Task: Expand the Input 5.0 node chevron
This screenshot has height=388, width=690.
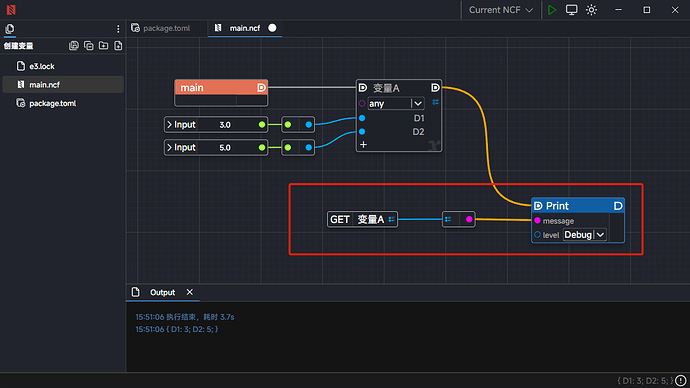Action: point(169,147)
